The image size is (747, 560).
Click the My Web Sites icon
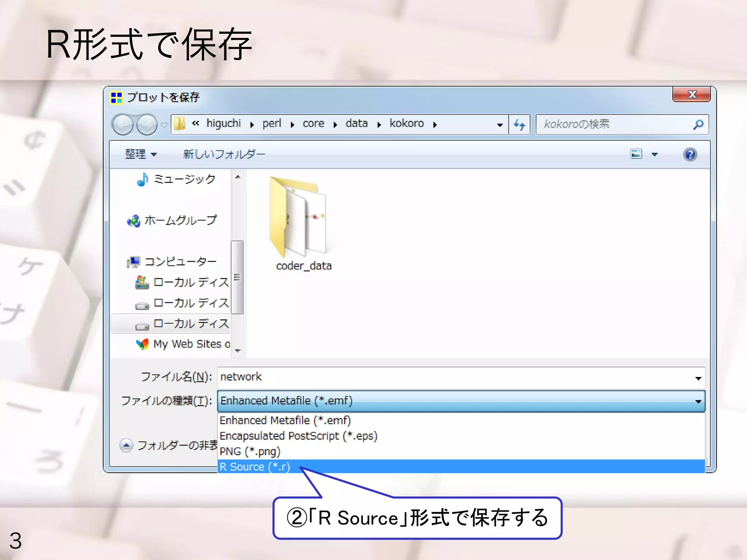[142, 344]
